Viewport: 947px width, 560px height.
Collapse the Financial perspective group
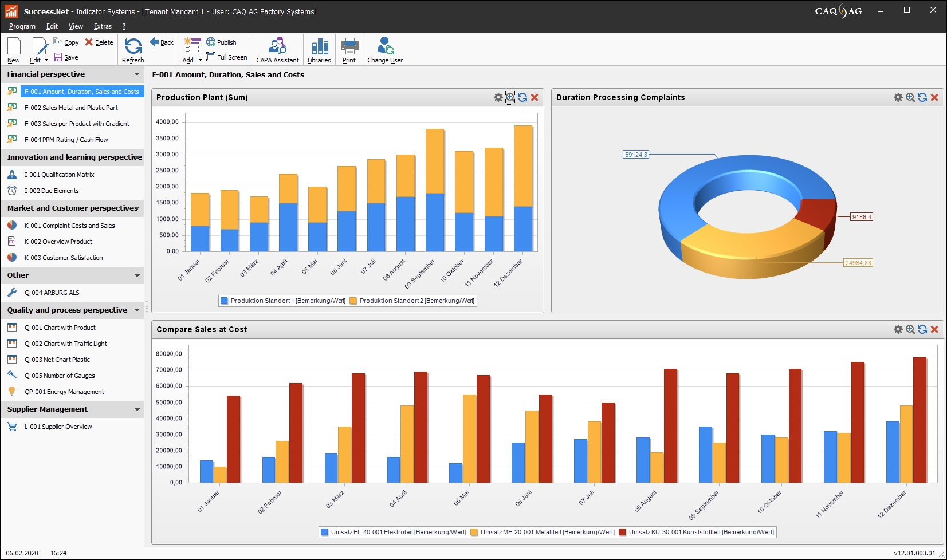pos(137,74)
